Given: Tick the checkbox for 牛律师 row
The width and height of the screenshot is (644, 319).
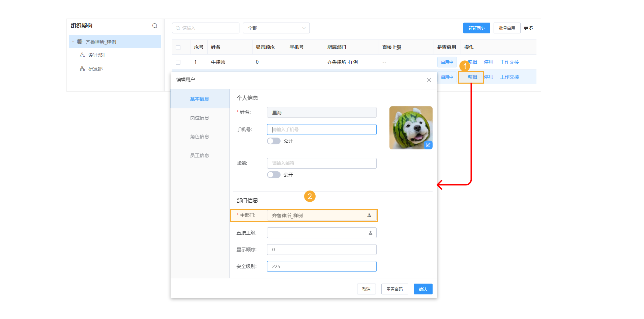Looking at the screenshot, I should [x=178, y=62].
